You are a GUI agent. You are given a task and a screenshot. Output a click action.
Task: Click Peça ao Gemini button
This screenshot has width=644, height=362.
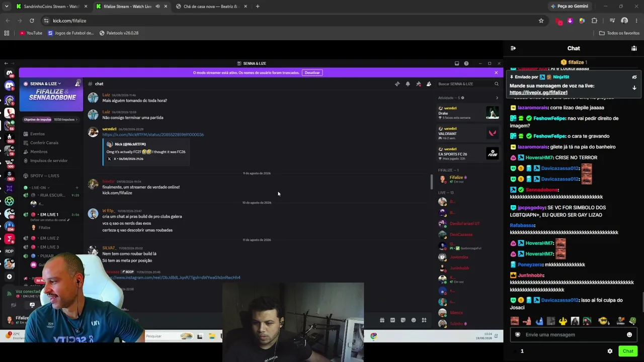point(569,7)
